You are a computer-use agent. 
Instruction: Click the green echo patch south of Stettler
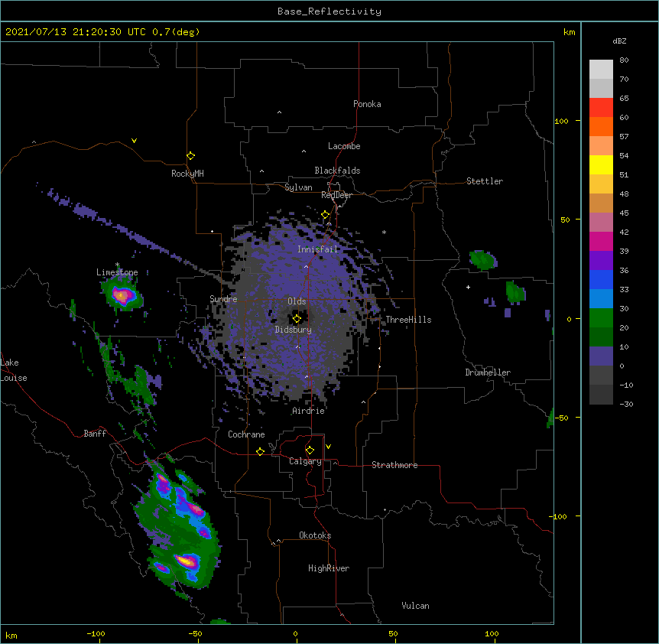point(483,260)
